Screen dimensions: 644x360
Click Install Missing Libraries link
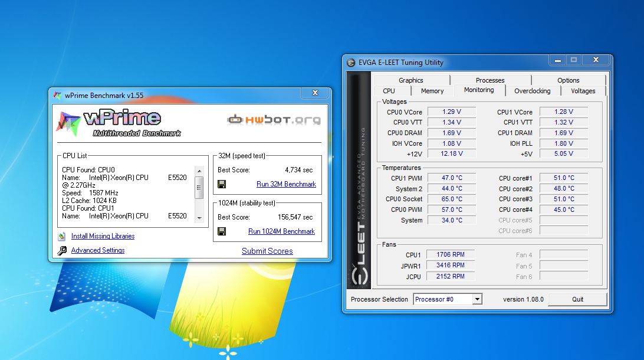(x=103, y=236)
